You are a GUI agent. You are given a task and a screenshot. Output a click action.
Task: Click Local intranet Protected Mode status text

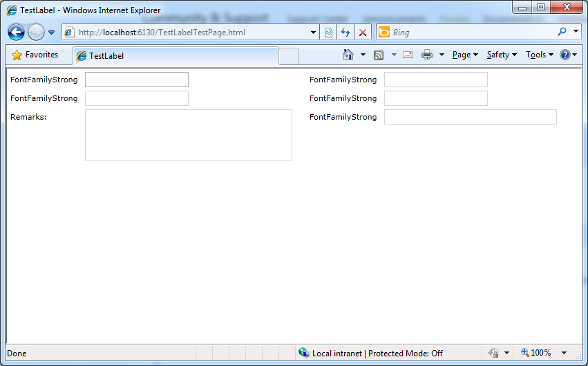click(x=377, y=354)
